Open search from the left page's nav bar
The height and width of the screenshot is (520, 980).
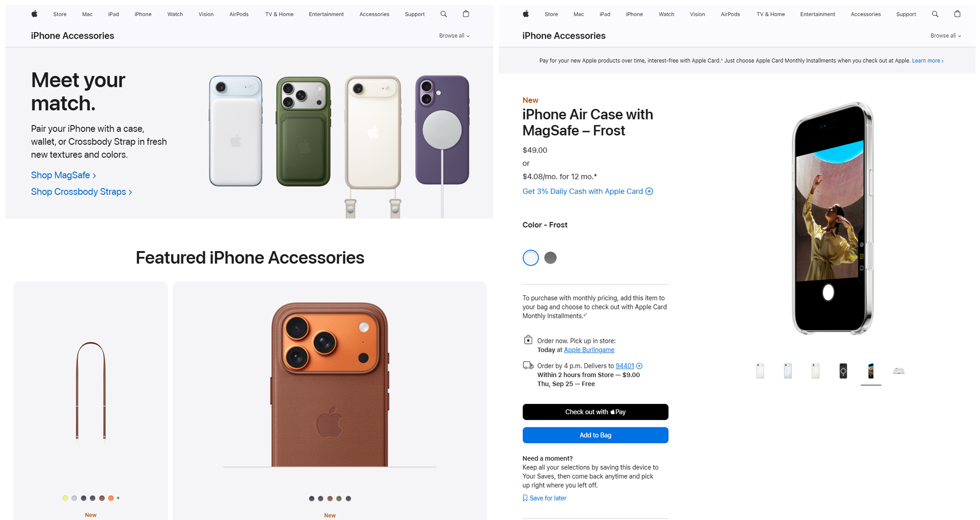click(443, 14)
